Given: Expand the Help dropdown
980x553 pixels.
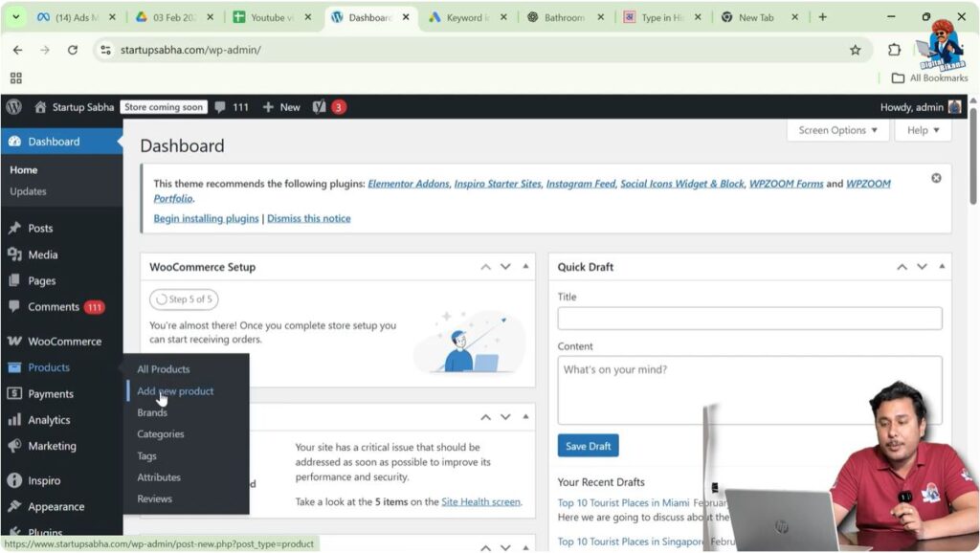Looking at the screenshot, I should tap(919, 130).
